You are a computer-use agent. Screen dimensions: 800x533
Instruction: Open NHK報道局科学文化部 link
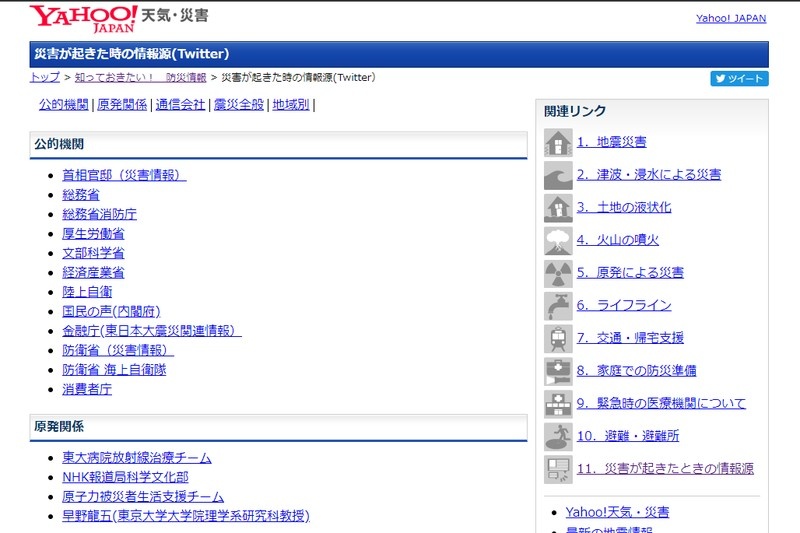[126, 477]
